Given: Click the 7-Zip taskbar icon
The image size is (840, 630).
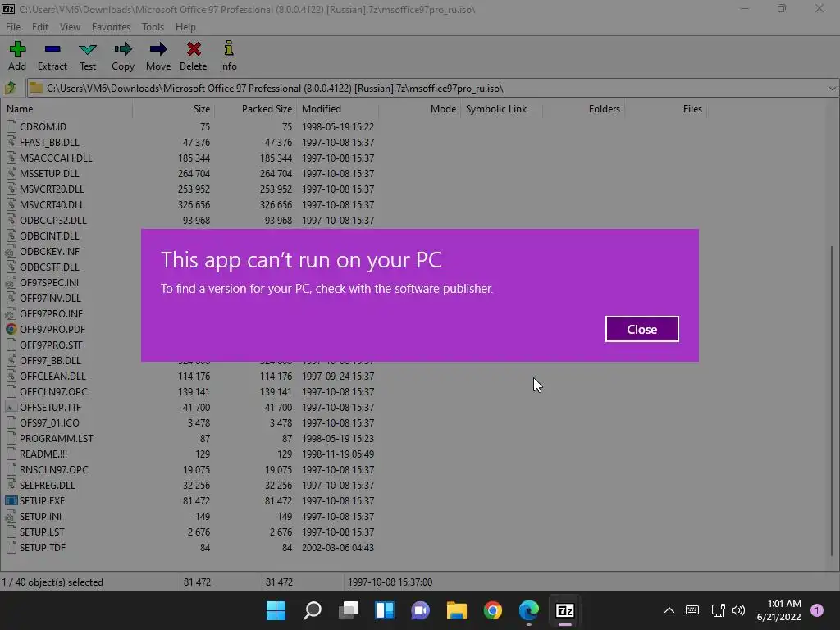Looking at the screenshot, I should click(x=565, y=610).
